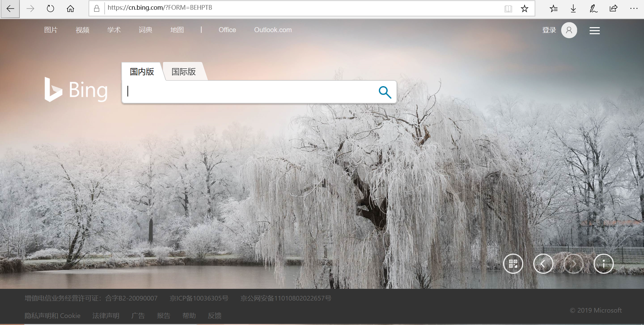Open 广告 link in footer
This screenshot has height=325, width=644.
(x=138, y=316)
